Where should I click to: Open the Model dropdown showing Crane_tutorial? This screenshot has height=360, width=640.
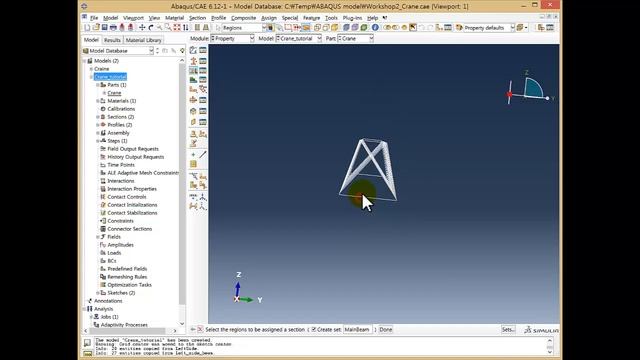click(x=299, y=38)
